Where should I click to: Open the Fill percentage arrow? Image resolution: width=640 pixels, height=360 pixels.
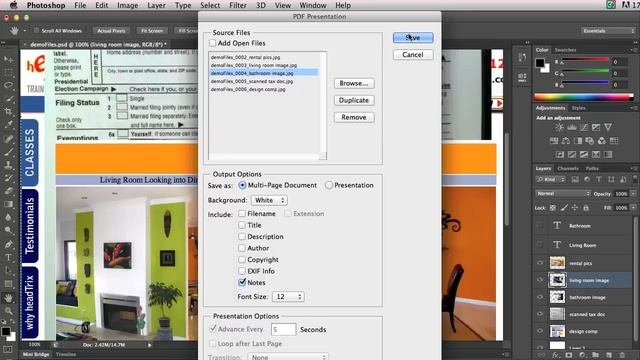click(633, 208)
